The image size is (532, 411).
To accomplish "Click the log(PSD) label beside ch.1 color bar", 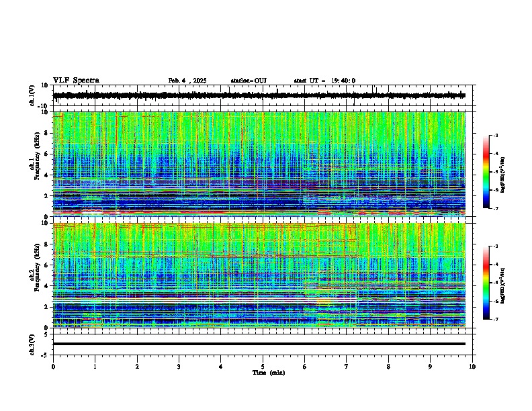I will pos(503,175).
